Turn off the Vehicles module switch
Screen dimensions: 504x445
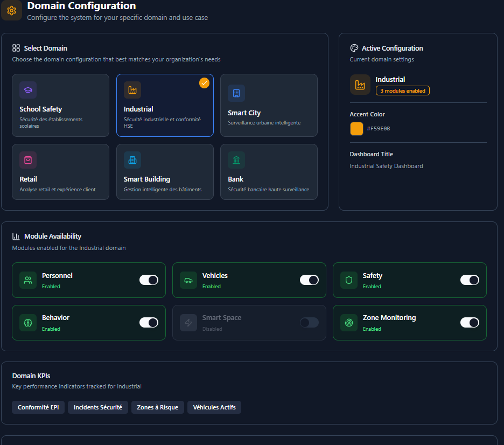[309, 280]
